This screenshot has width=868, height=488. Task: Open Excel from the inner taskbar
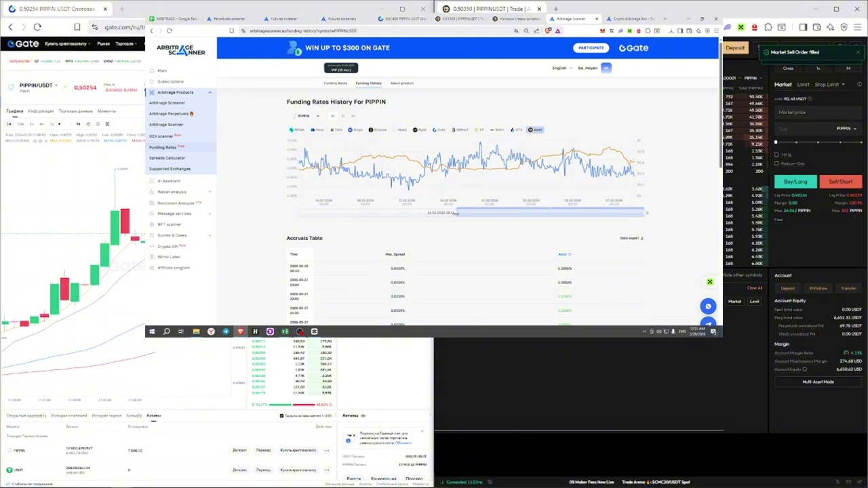click(x=285, y=331)
